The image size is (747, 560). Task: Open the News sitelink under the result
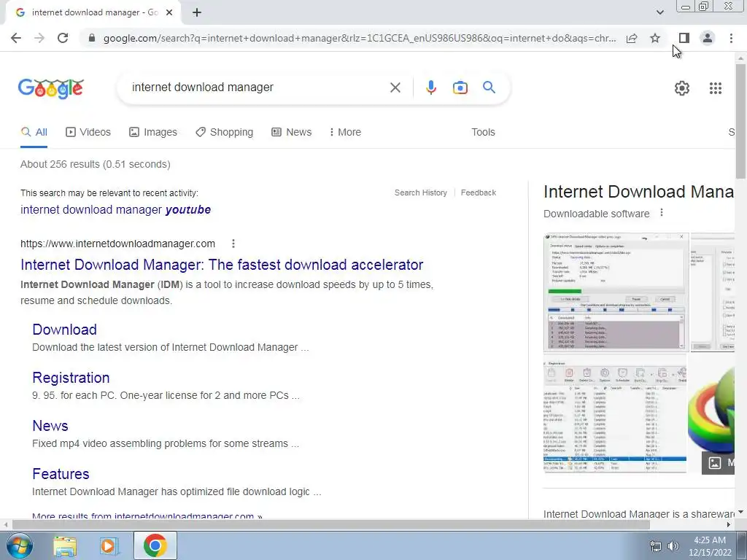coord(50,426)
